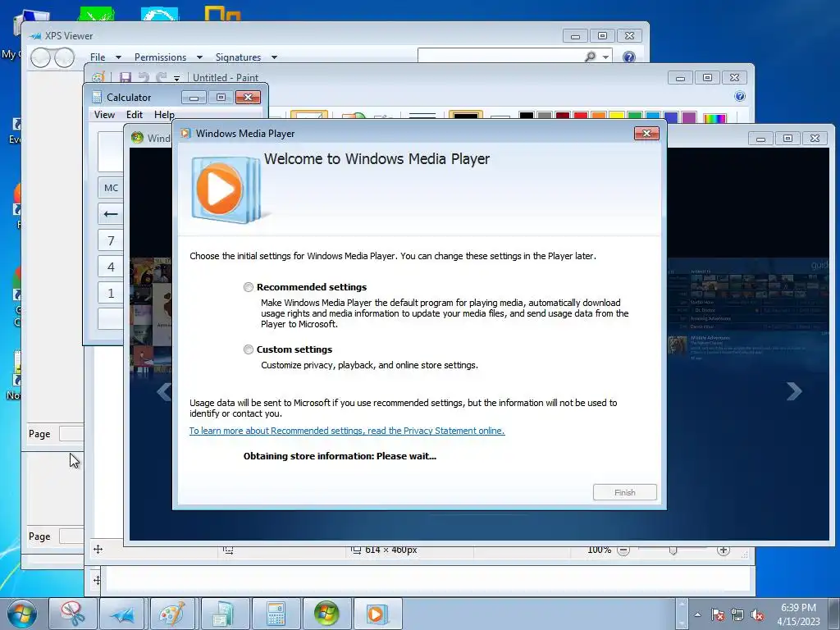The image size is (840, 630).
Task: Click the muted volume tray icon
Action: pyautogui.click(x=757, y=615)
